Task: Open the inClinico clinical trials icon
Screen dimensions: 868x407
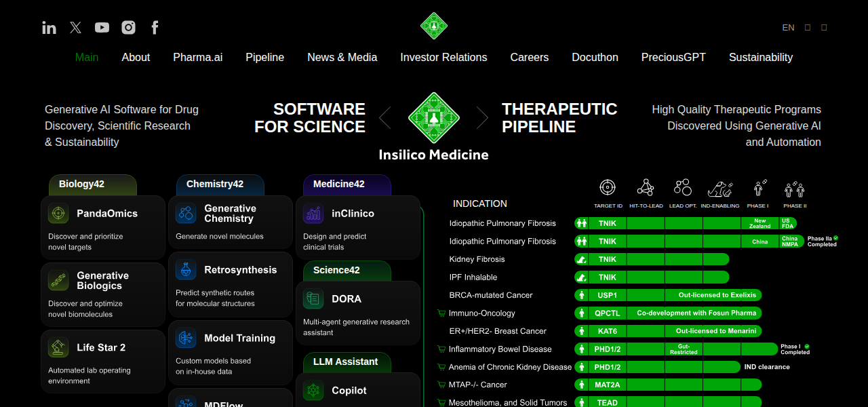Action: [x=313, y=212]
